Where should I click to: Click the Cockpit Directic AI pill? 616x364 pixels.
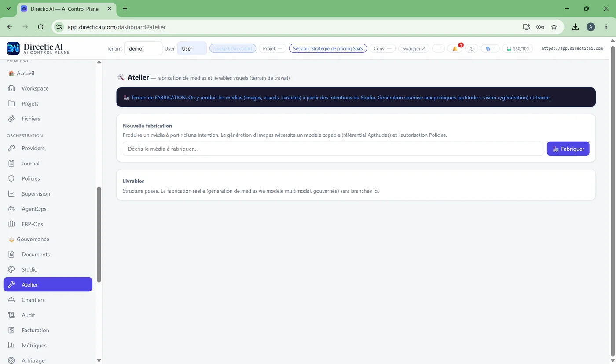(x=233, y=48)
